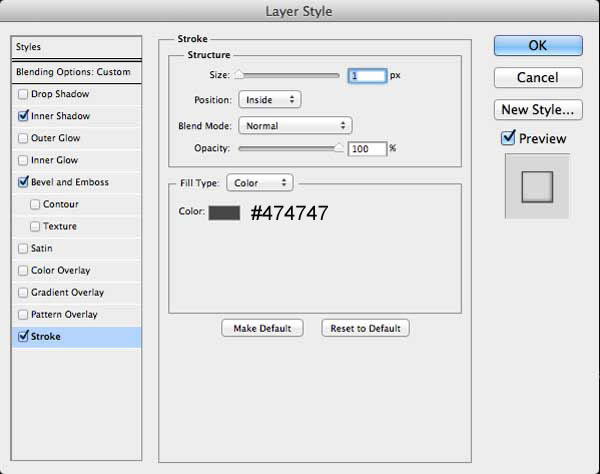Viewport: 600px width, 474px height.
Task: Select Blending Options: Custom entry
Action: 77,72
